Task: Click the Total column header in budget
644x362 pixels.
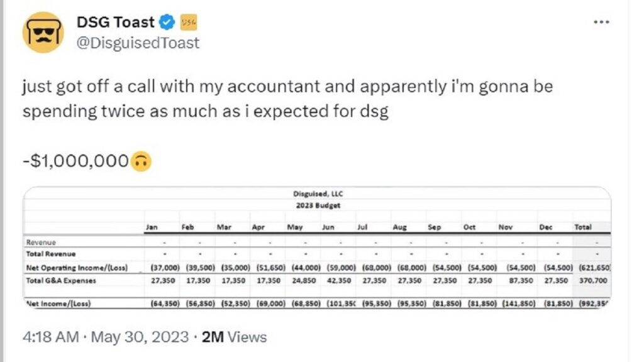Action: 583,227
